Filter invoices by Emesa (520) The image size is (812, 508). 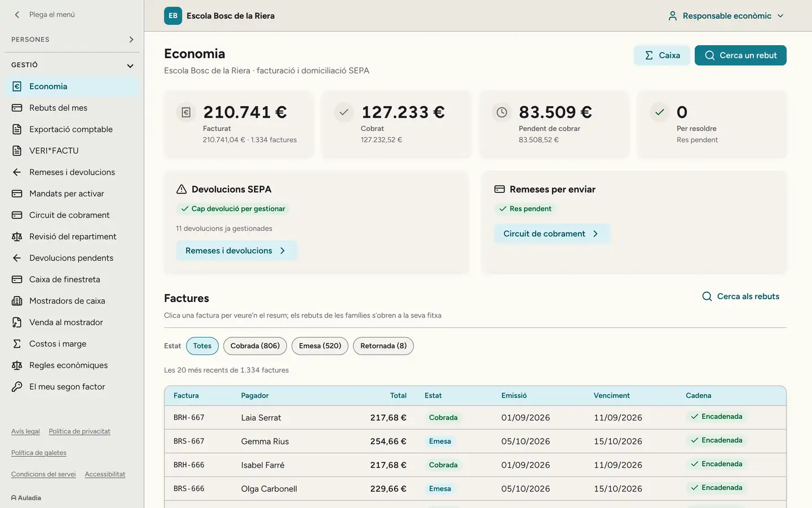[320, 346]
